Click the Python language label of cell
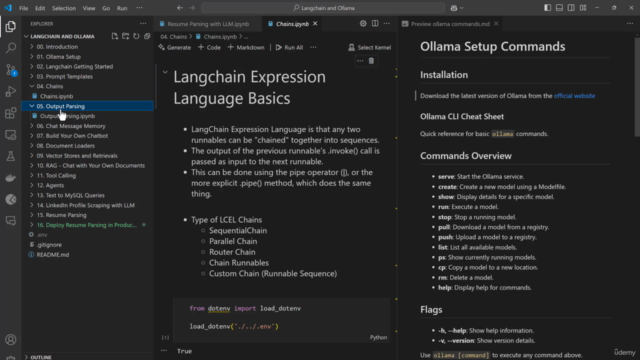640x360 pixels. pos(378,338)
